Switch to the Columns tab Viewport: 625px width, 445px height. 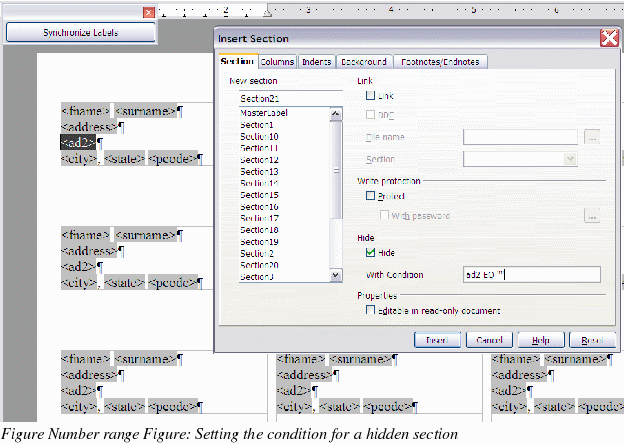[270, 62]
